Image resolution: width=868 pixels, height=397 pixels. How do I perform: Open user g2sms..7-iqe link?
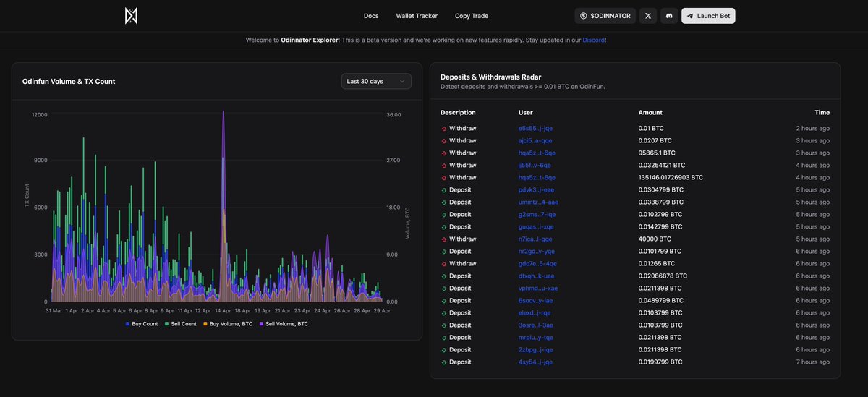[537, 215]
